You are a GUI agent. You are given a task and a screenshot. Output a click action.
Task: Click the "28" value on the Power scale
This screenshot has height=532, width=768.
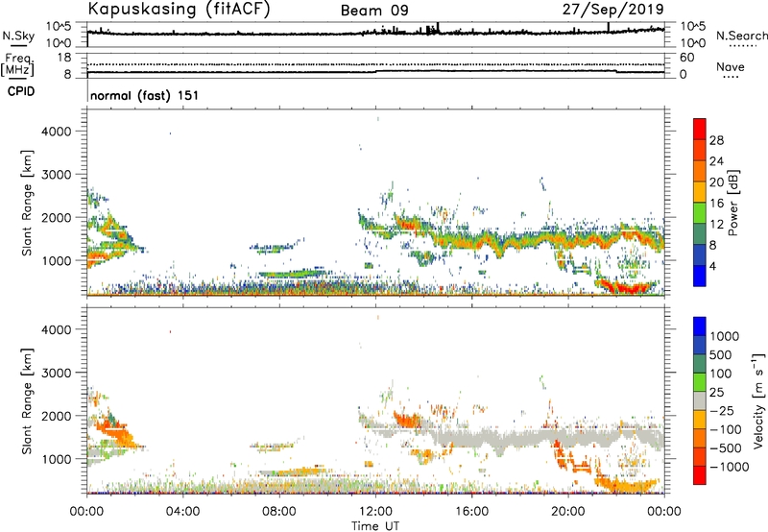point(716,140)
